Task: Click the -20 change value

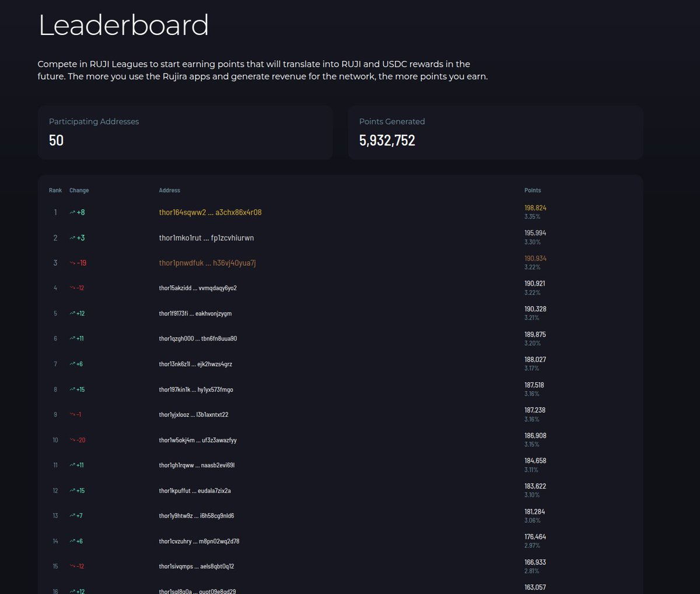Action: pos(81,440)
